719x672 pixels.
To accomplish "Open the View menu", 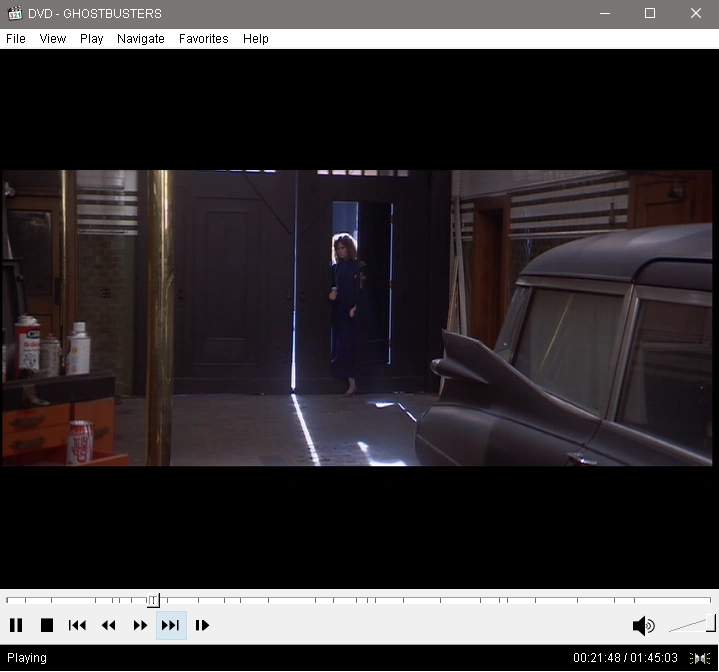I will point(53,39).
